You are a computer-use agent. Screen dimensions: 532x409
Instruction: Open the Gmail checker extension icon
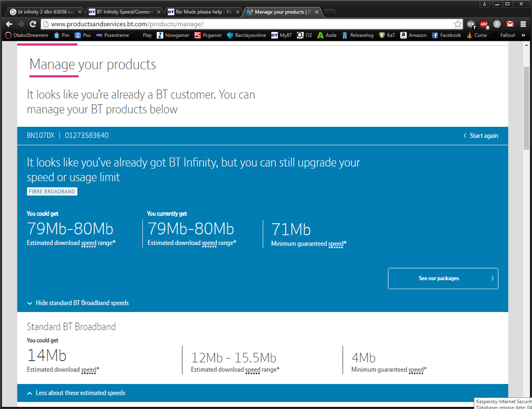tap(510, 24)
